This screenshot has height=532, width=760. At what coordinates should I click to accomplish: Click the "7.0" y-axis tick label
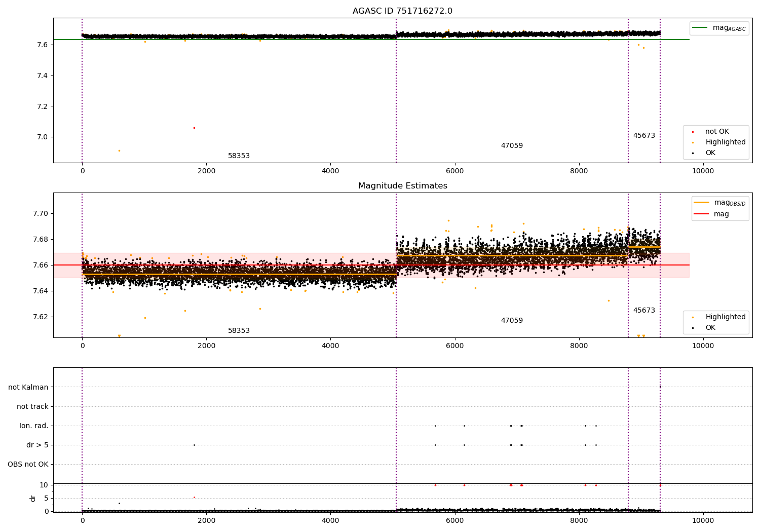click(x=42, y=137)
